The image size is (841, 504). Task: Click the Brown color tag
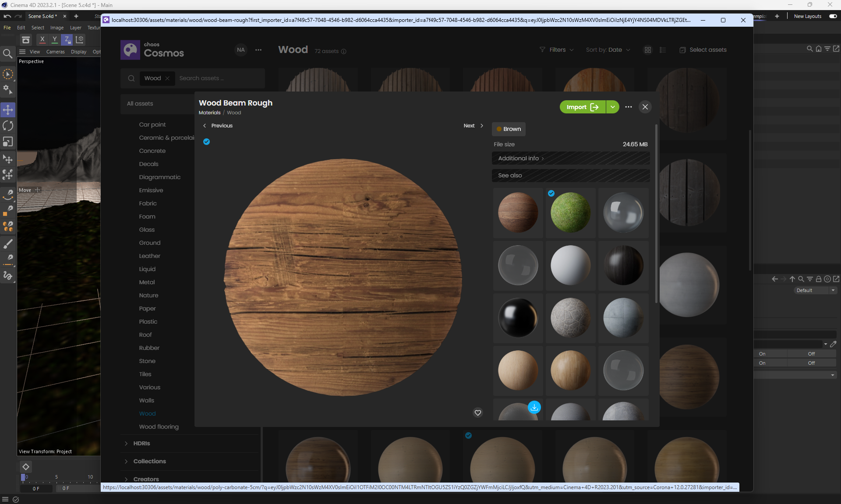tap(509, 129)
